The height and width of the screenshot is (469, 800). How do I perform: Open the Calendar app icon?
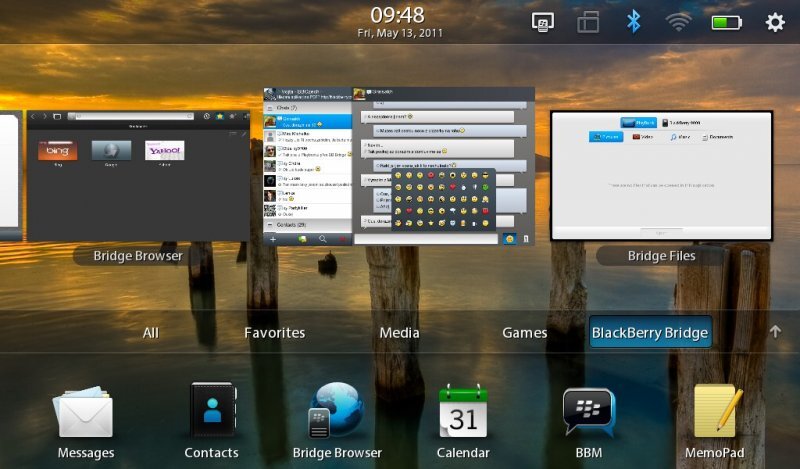[x=463, y=411]
